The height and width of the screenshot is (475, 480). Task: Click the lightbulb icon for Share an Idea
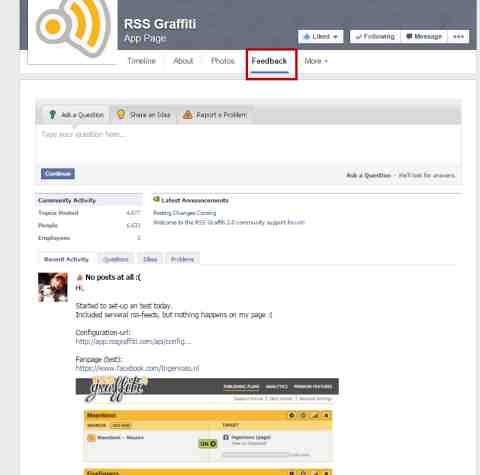click(121, 114)
